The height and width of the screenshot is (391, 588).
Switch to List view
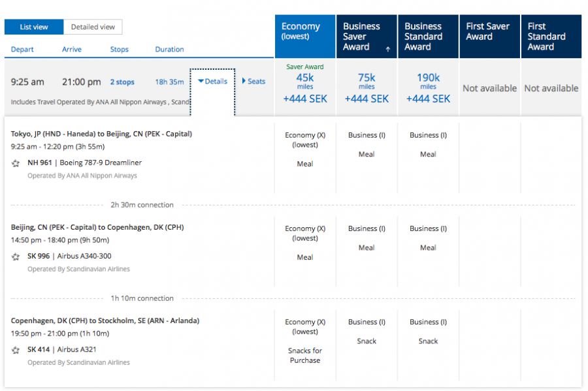pyautogui.click(x=34, y=27)
